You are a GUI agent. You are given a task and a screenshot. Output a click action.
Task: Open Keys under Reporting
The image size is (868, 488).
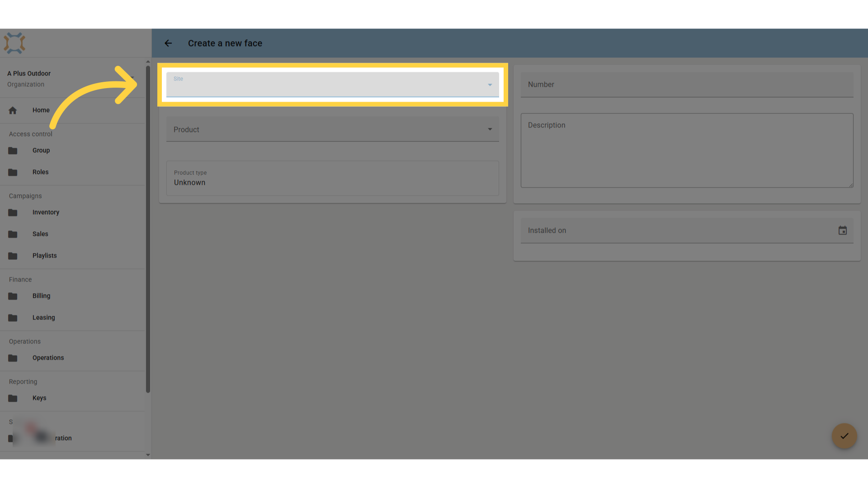[x=39, y=398]
